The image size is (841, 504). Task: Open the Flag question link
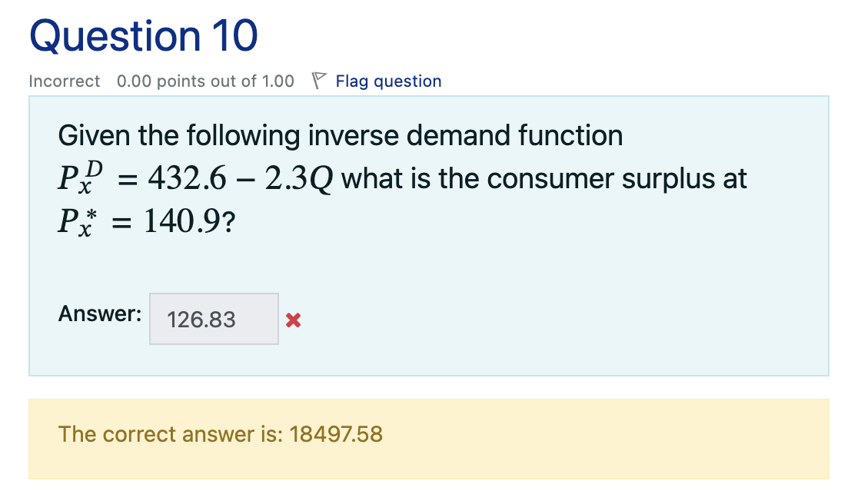[x=388, y=81]
